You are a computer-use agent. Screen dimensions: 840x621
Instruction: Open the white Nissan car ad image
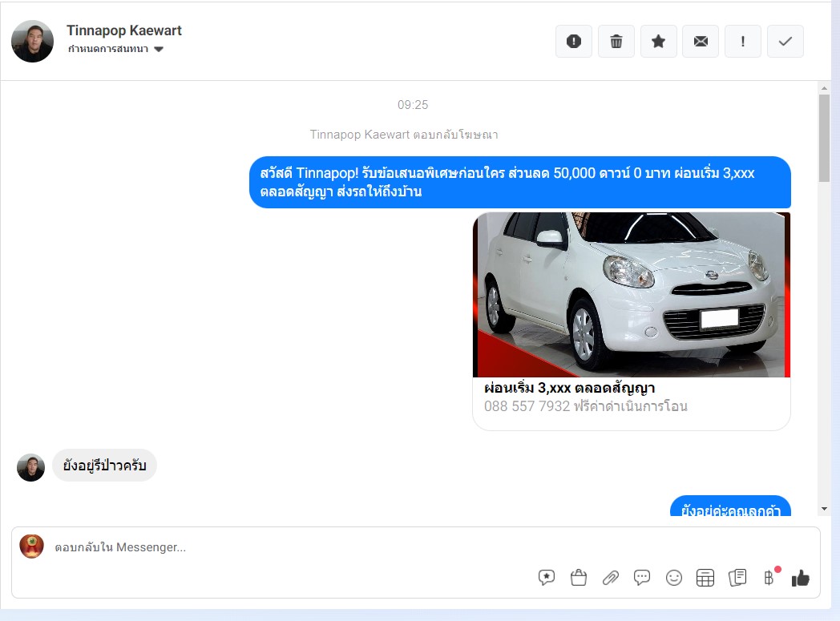(632, 294)
